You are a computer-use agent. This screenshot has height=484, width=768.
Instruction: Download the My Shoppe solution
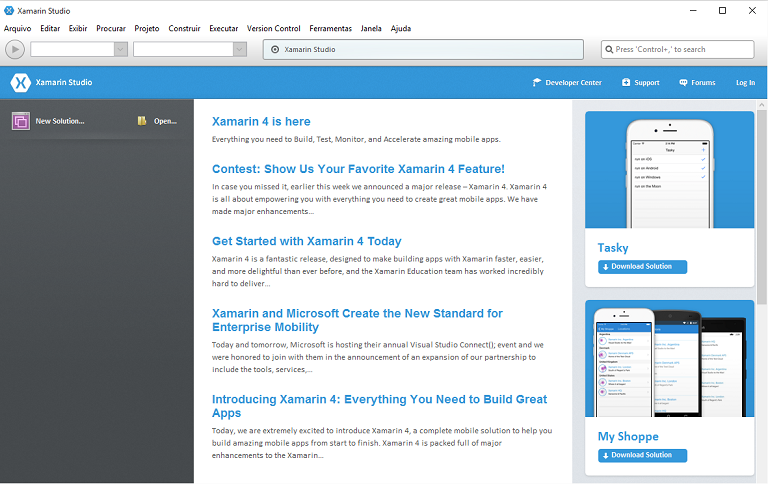pos(642,455)
